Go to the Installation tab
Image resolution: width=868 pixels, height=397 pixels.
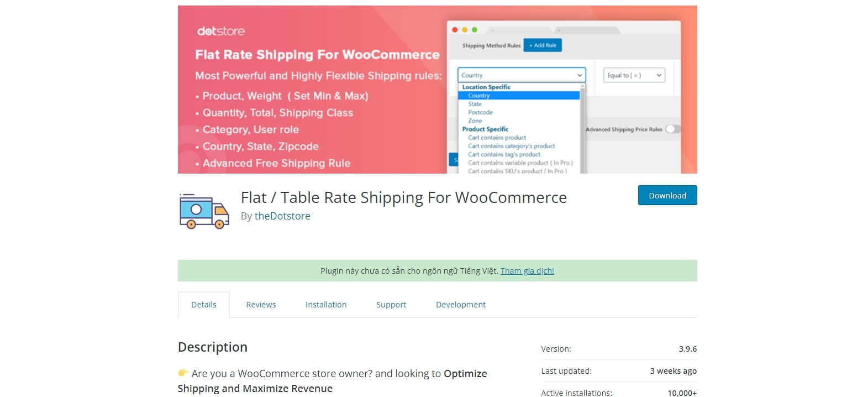pos(326,305)
